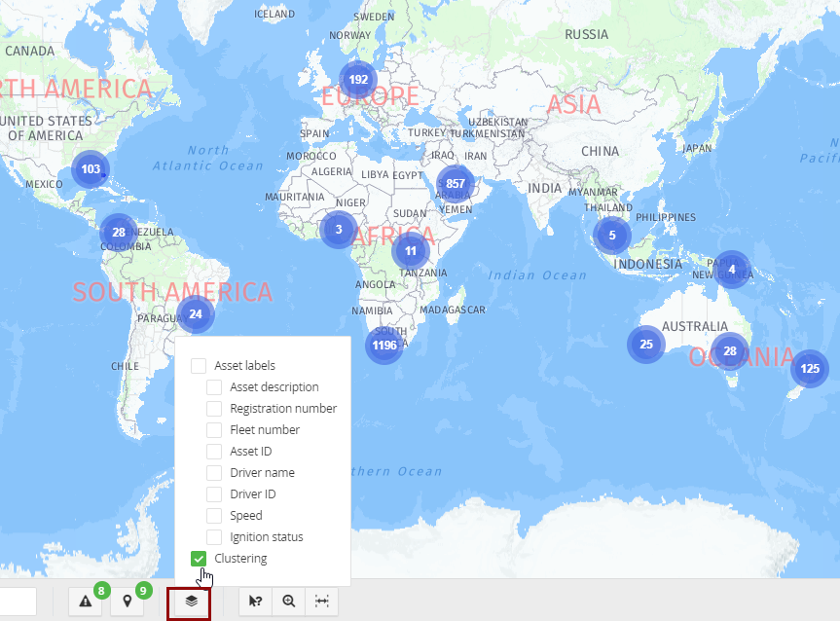The height and width of the screenshot is (621, 840).
Task: Click the Clustering text label
Action: [240, 559]
